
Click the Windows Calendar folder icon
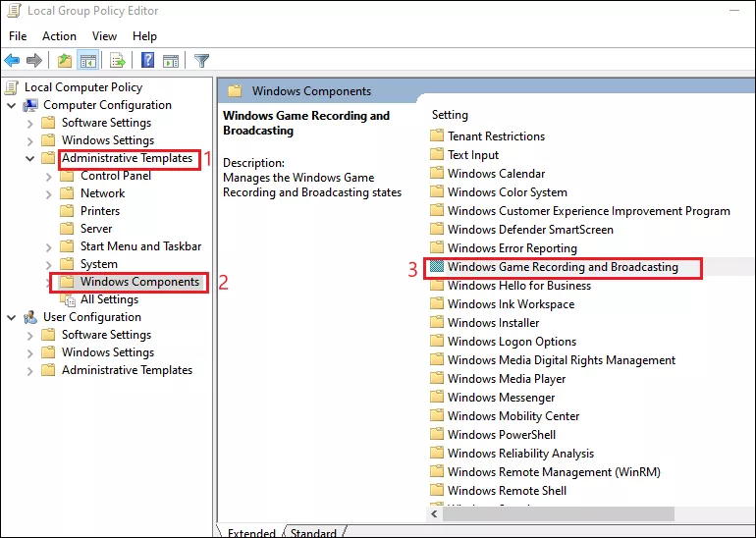(437, 173)
